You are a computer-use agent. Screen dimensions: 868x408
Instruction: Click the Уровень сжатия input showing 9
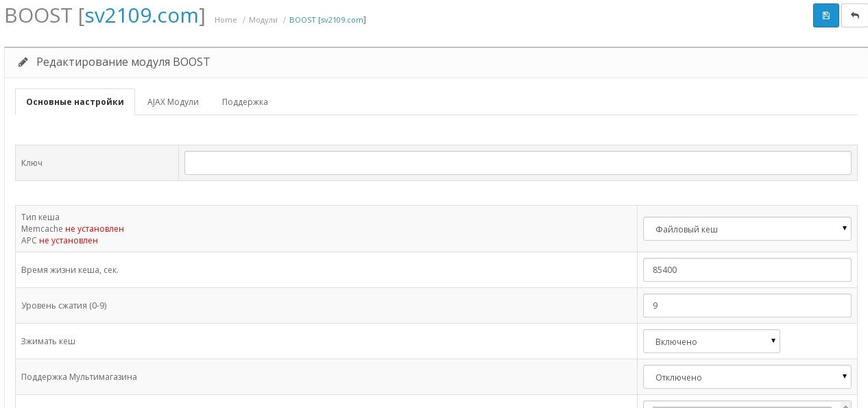pos(747,306)
